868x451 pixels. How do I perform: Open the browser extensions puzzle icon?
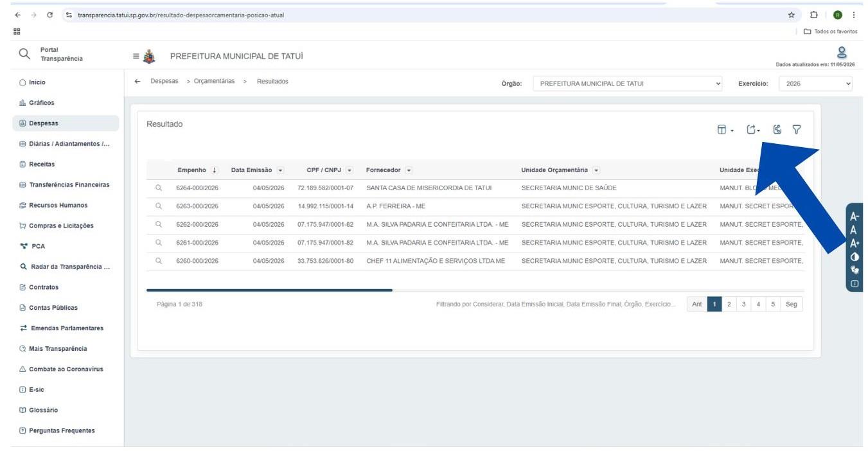click(813, 15)
